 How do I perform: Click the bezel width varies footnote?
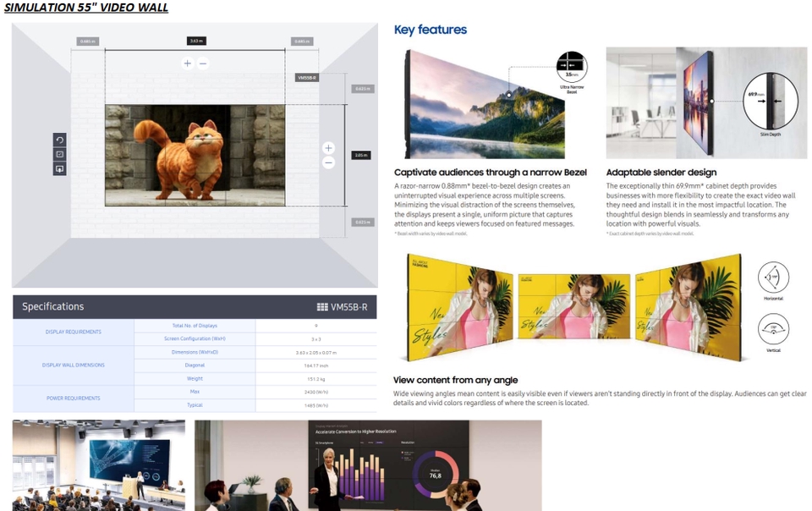(431, 234)
